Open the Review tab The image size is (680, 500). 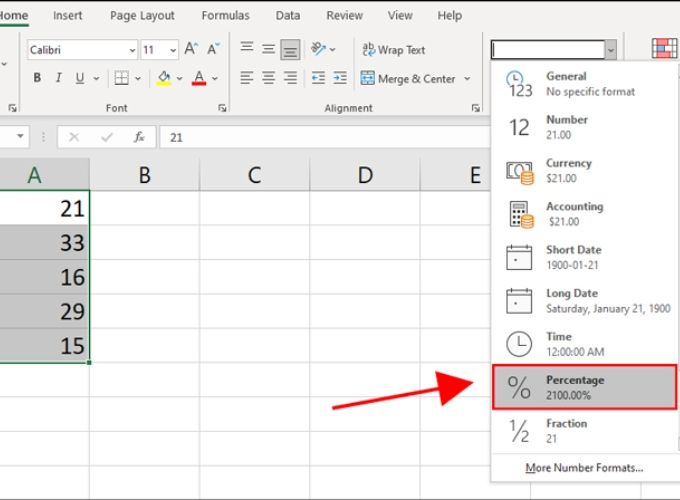pyautogui.click(x=344, y=15)
